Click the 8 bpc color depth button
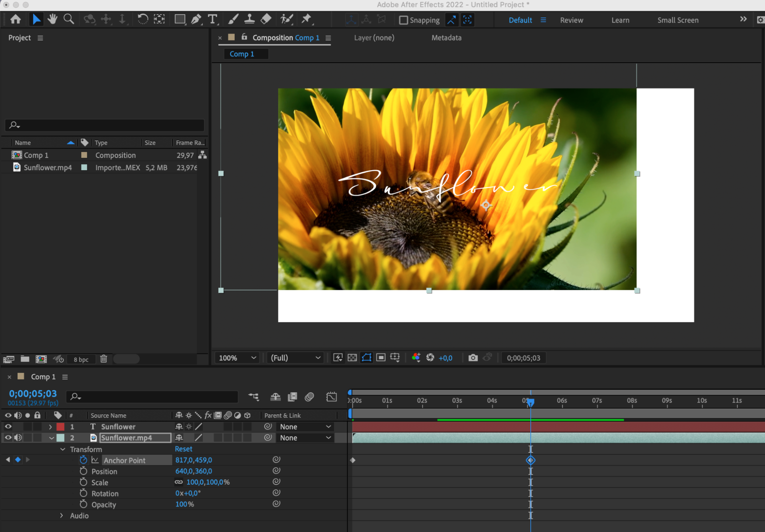The width and height of the screenshot is (765, 532). [81, 359]
